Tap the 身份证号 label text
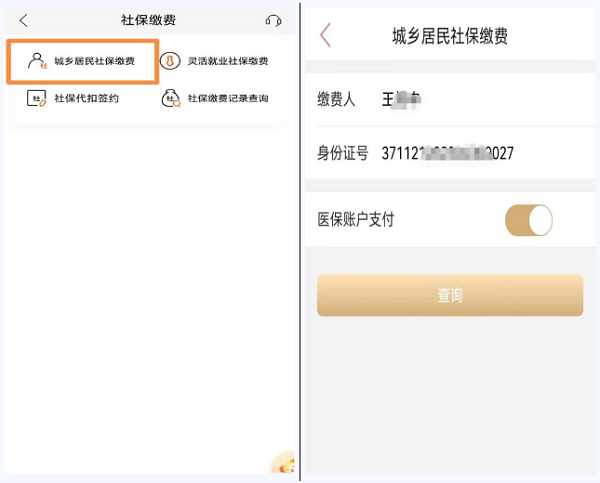The height and width of the screenshot is (483, 600). 343,153
